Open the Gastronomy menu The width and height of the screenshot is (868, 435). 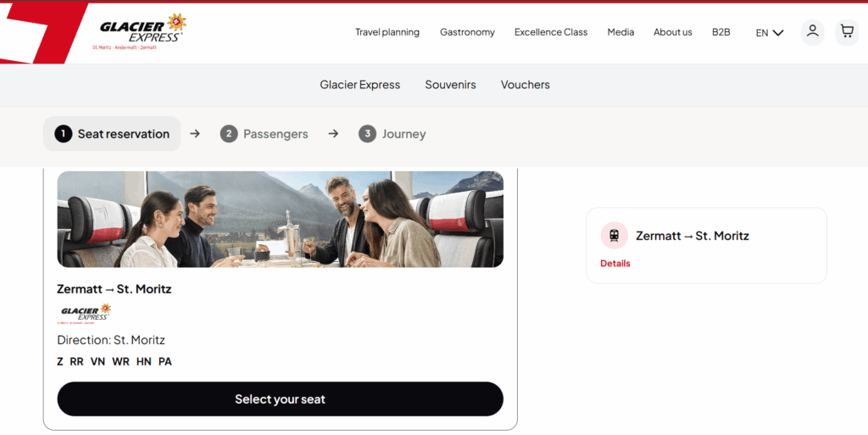point(467,32)
